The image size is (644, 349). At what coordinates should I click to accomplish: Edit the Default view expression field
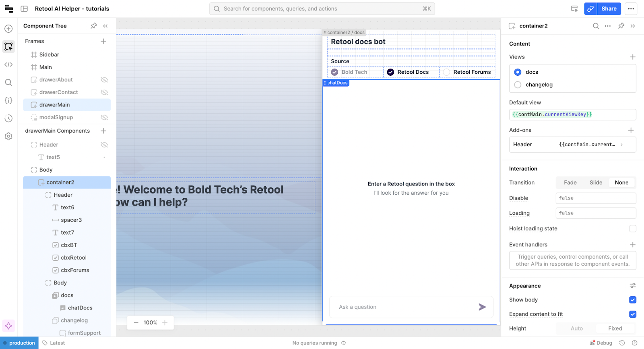point(572,114)
